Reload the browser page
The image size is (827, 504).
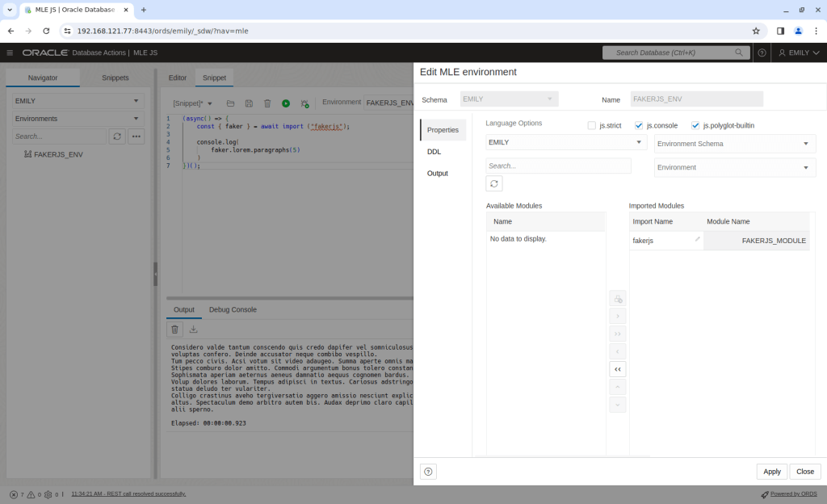click(46, 31)
